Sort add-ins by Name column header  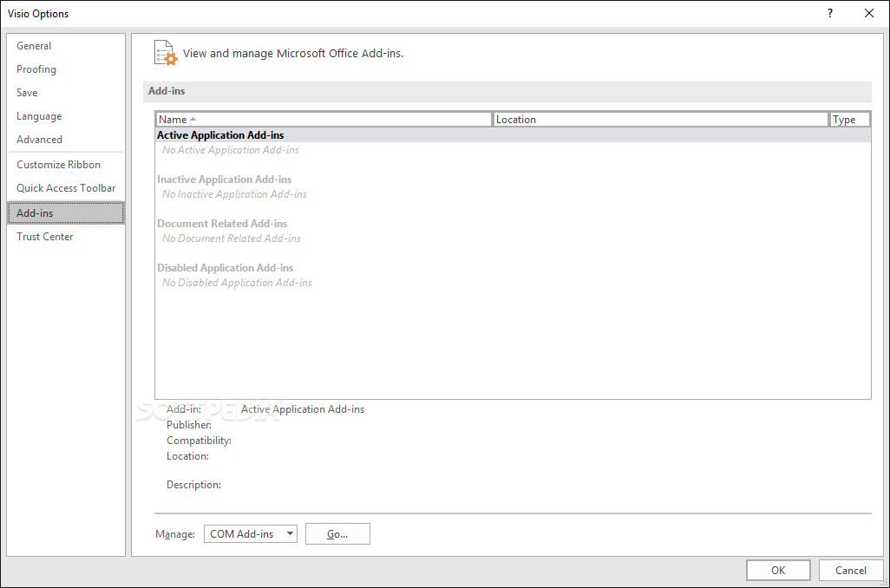coord(324,119)
